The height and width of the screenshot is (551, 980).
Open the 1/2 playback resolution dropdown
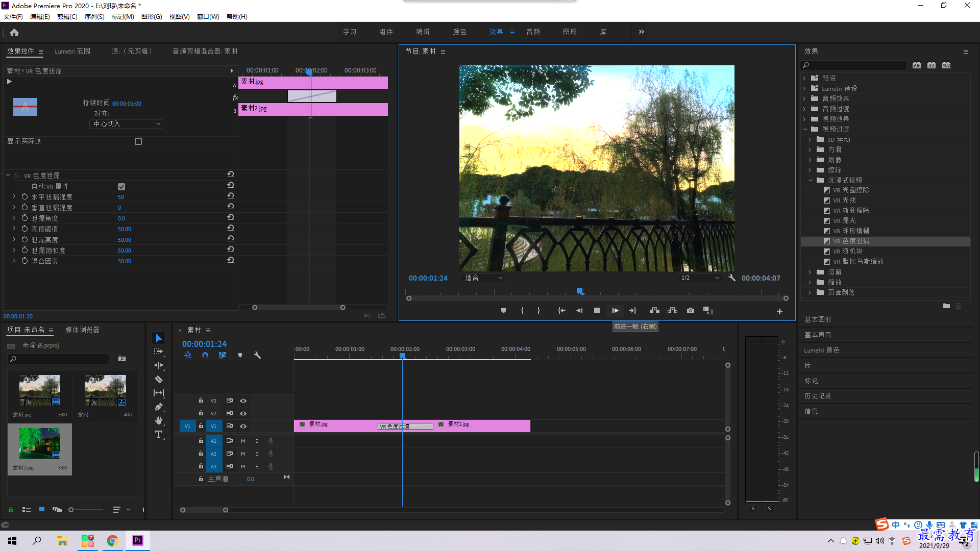(700, 278)
